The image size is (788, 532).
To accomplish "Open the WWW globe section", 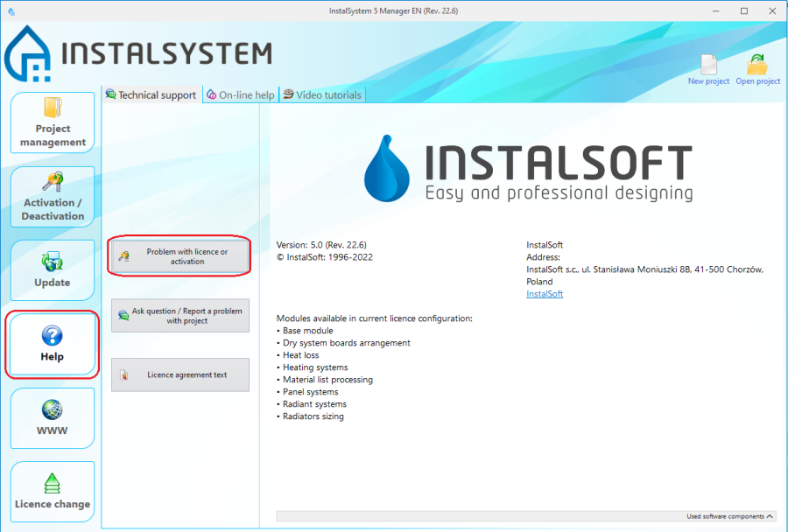I will [x=53, y=418].
